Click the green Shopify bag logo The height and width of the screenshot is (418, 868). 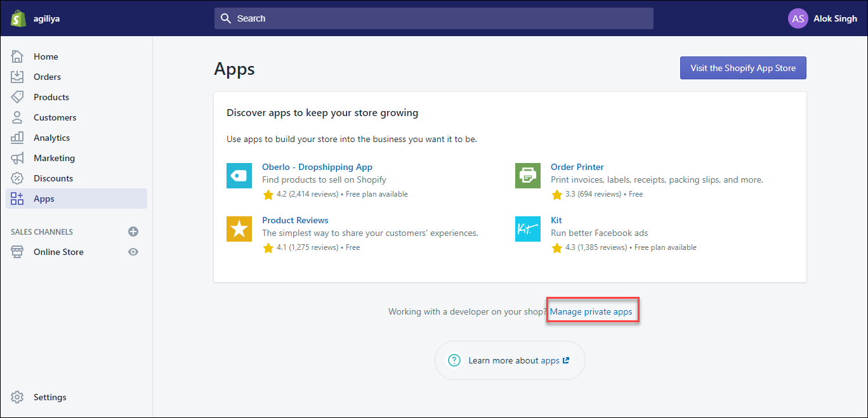point(18,18)
